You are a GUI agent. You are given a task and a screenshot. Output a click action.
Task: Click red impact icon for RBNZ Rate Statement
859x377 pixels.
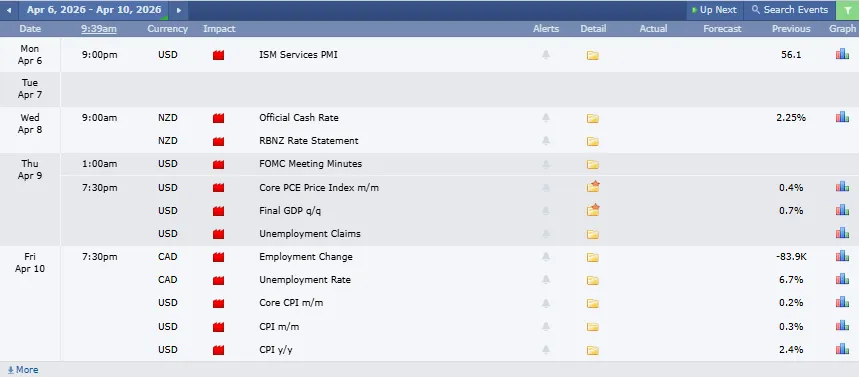(219, 141)
